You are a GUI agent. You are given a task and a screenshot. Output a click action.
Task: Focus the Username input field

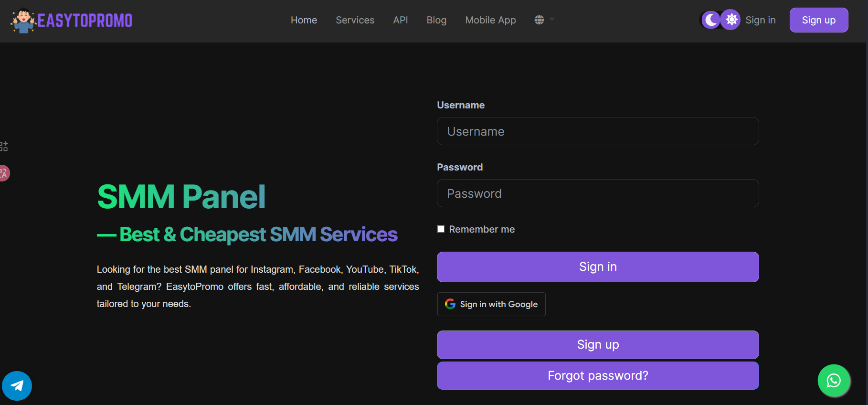point(598,131)
